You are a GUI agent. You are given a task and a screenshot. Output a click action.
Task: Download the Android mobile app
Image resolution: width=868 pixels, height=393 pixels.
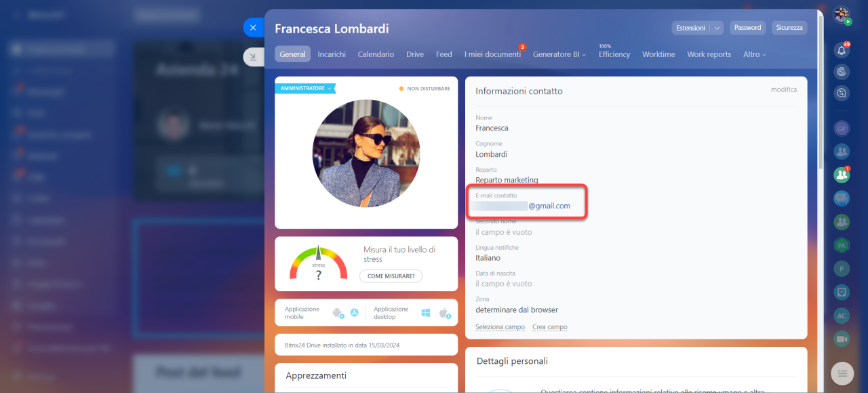[337, 313]
